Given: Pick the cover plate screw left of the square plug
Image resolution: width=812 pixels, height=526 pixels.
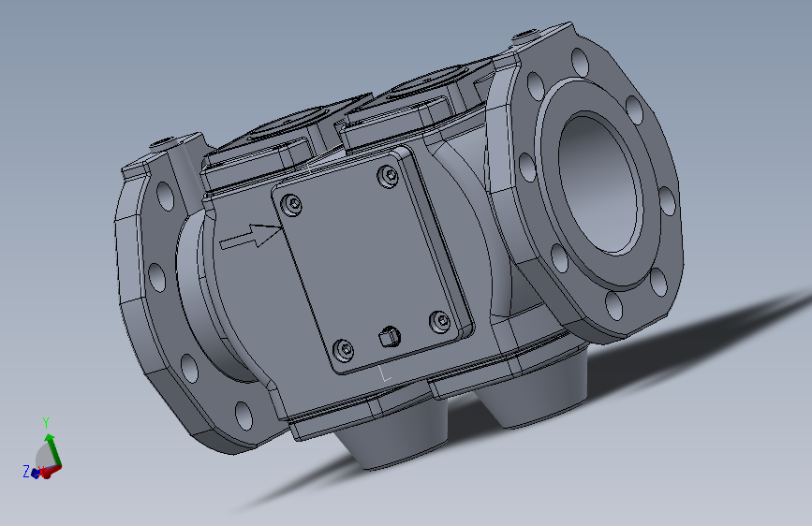Looking at the screenshot, I should [x=344, y=350].
